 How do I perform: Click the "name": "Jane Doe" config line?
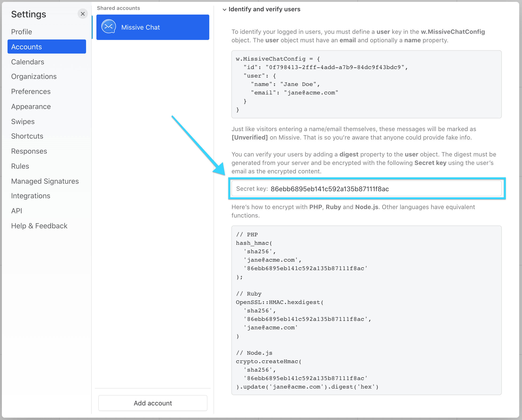point(285,84)
